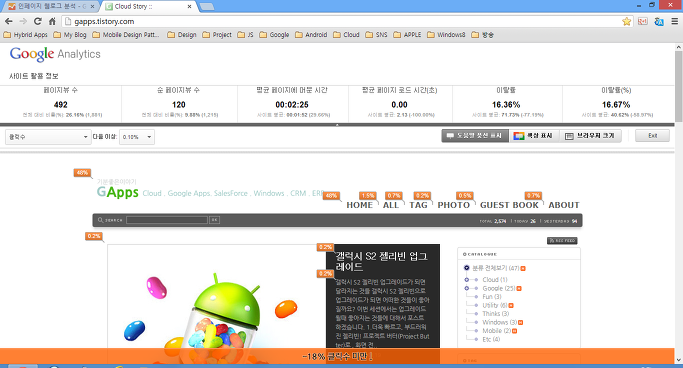Open the browser home icon

(x=52, y=21)
